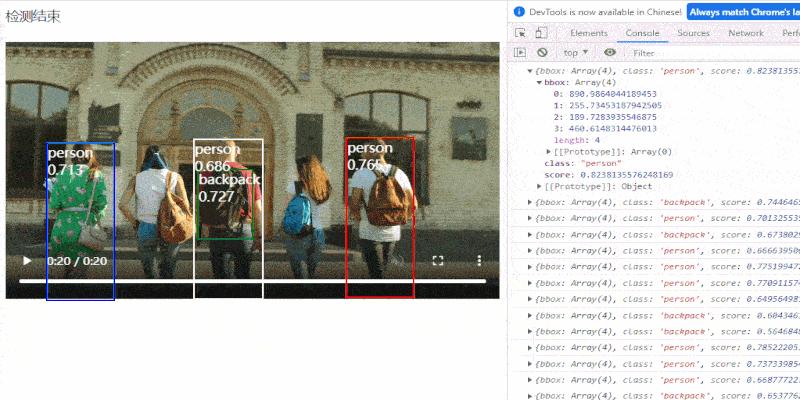Click the 'person' label in red box

(x=370, y=148)
